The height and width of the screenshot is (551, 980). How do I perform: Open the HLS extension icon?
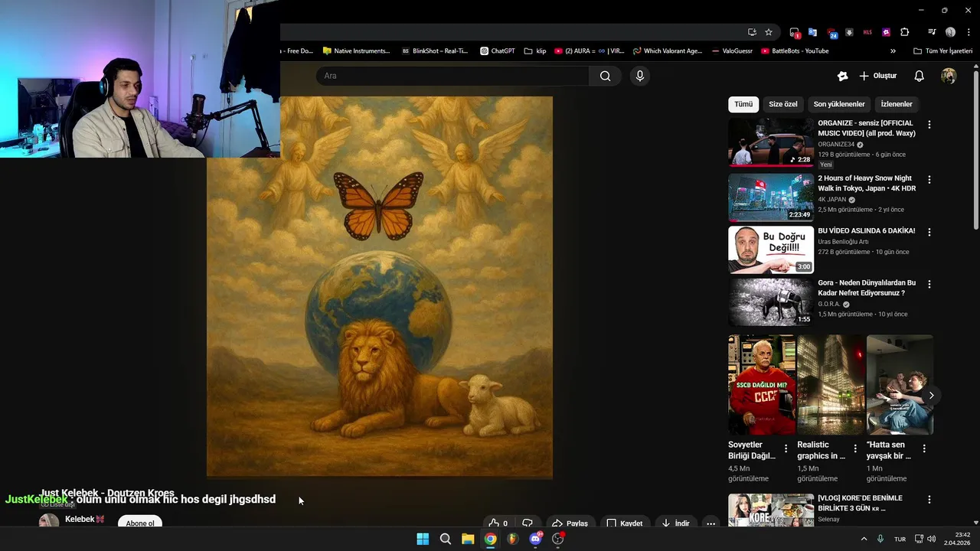coord(867,32)
